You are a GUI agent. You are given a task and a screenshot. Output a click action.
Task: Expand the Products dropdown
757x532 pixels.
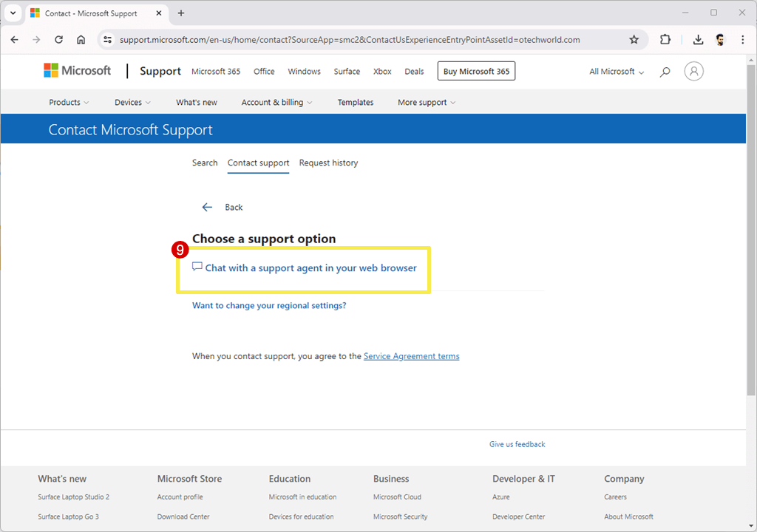pos(68,102)
